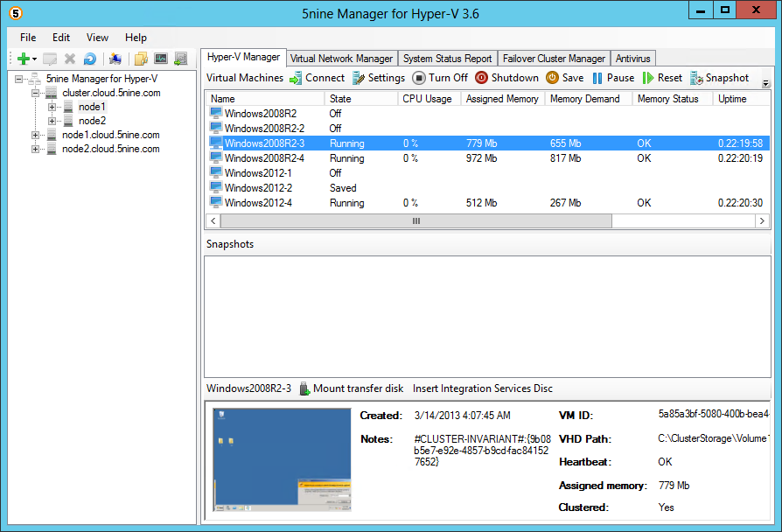Click the orange Save state icon
This screenshot has height=532, width=782.
[x=552, y=78]
